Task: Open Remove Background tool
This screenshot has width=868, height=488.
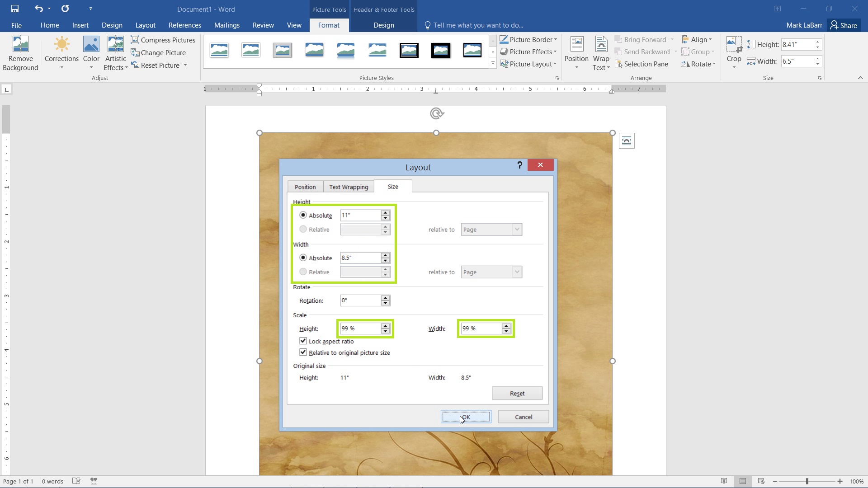Action: (20, 54)
